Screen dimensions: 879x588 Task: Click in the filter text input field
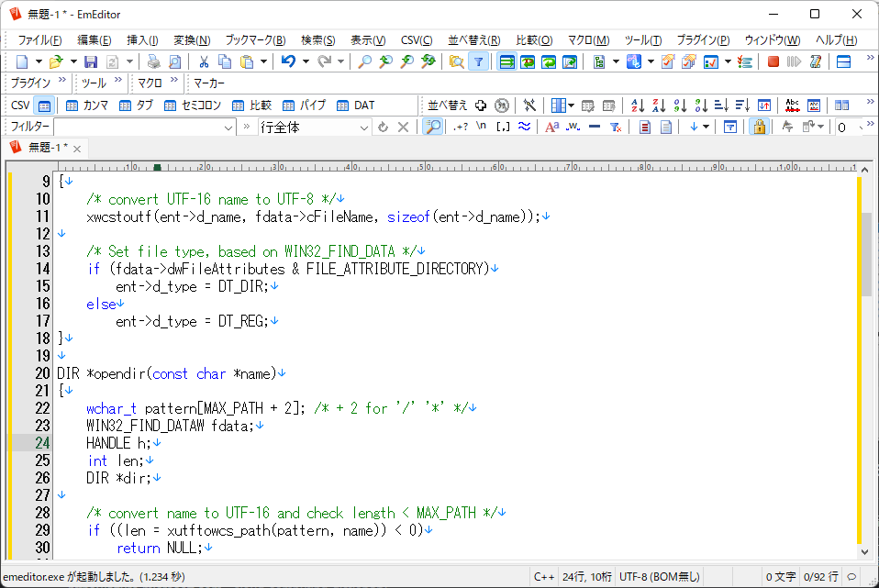coord(139,128)
